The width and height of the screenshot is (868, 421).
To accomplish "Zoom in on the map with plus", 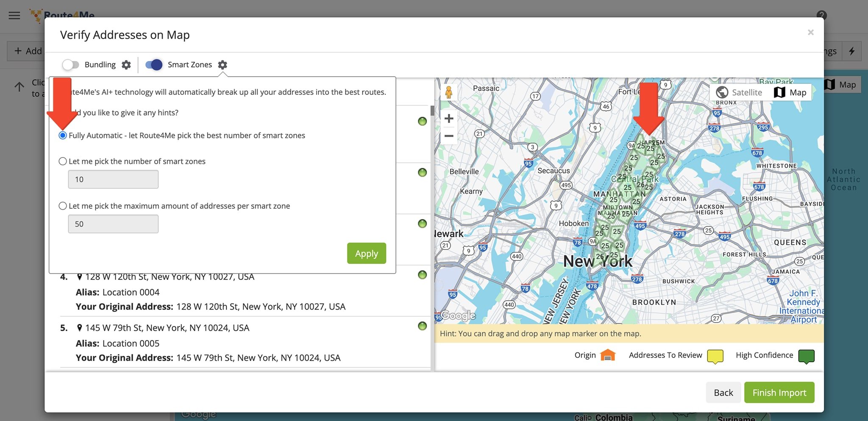I will tap(449, 119).
